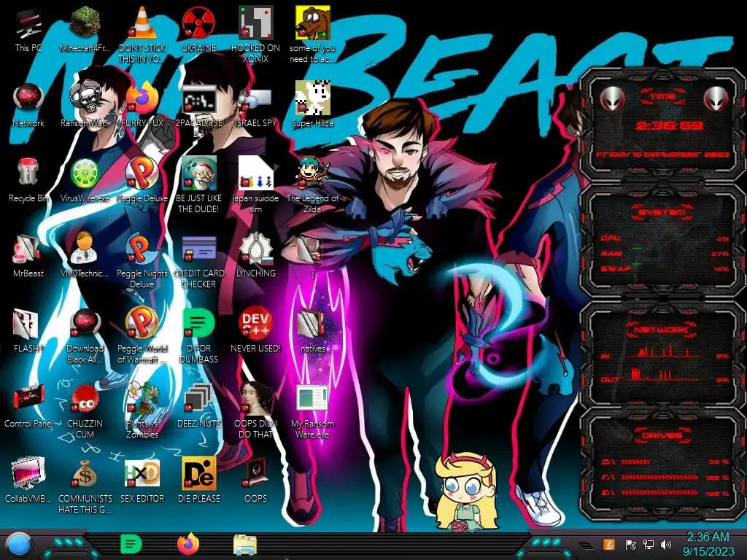Click the C:\ drive usage bar

point(635,462)
